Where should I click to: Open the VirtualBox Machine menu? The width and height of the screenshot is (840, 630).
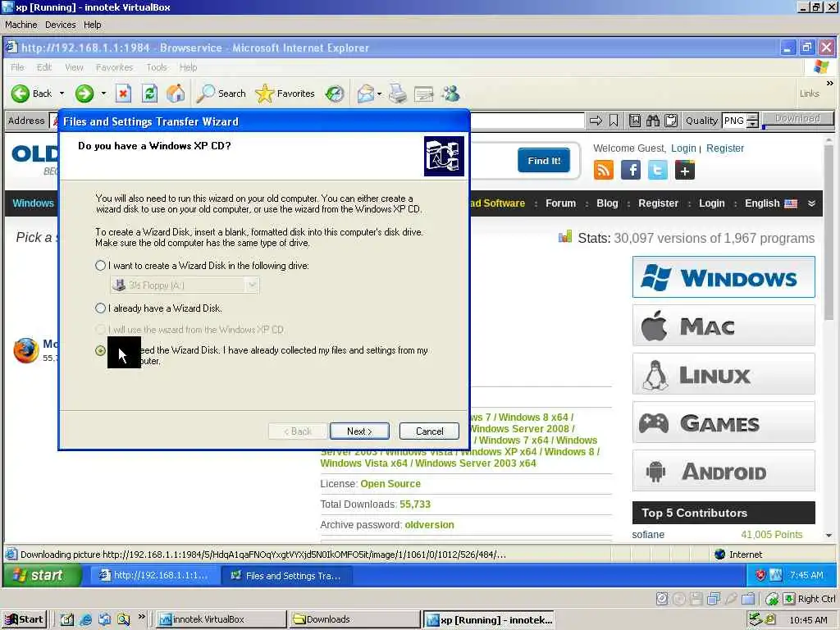[x=21, y=25]
